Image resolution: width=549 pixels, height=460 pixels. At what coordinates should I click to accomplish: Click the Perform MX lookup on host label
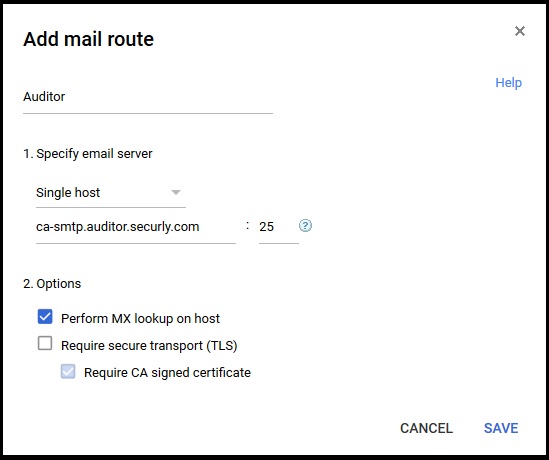(x=140, y=319)
